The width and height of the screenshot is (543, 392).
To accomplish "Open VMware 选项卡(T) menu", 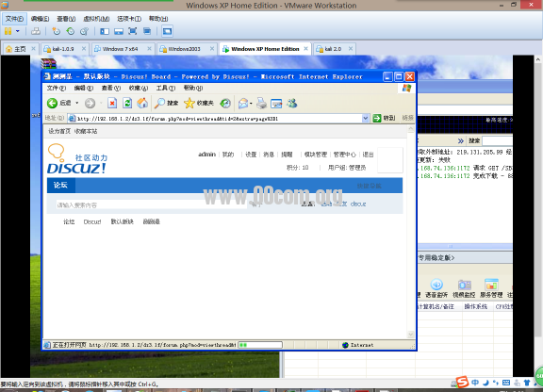I will coord(129,19).
